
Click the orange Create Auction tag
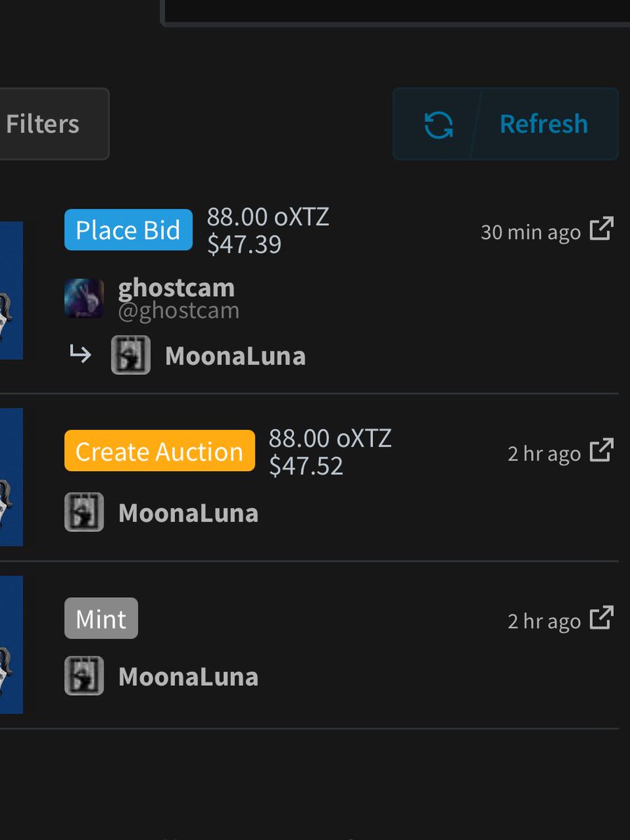(160, 451)
